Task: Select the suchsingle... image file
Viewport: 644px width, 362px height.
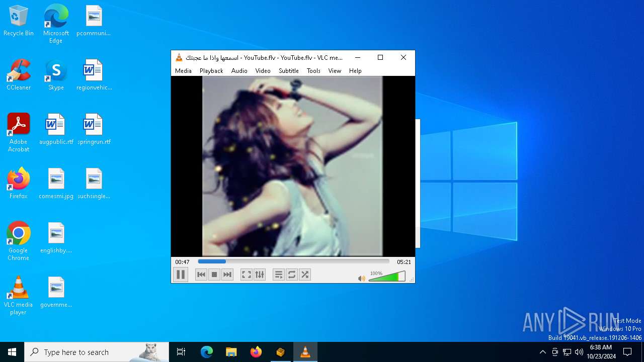Action: [x=94, y=184]
